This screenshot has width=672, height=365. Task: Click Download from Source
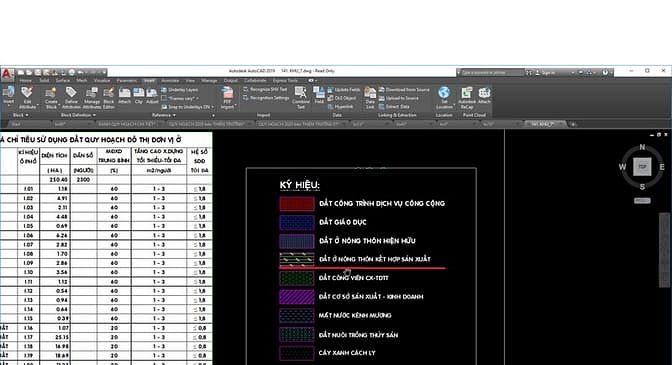404,90
